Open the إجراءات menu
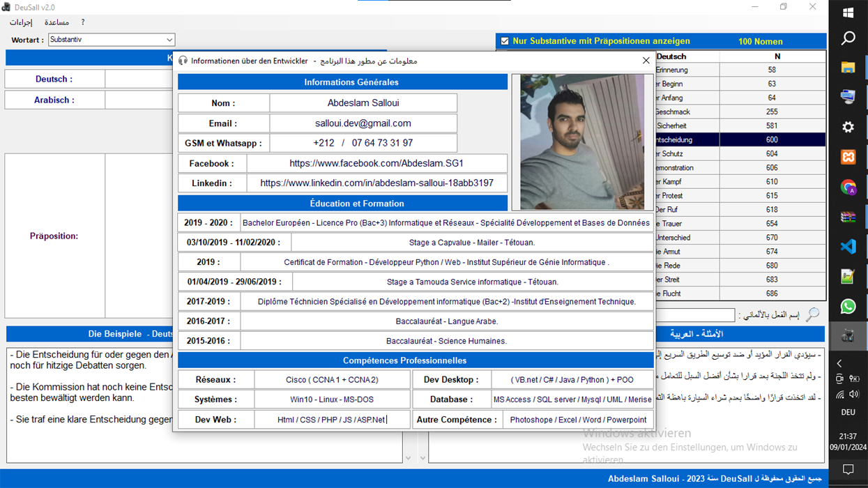Image resolution: width=868 pixels, height=488 pixels. (x=21, y=22)
